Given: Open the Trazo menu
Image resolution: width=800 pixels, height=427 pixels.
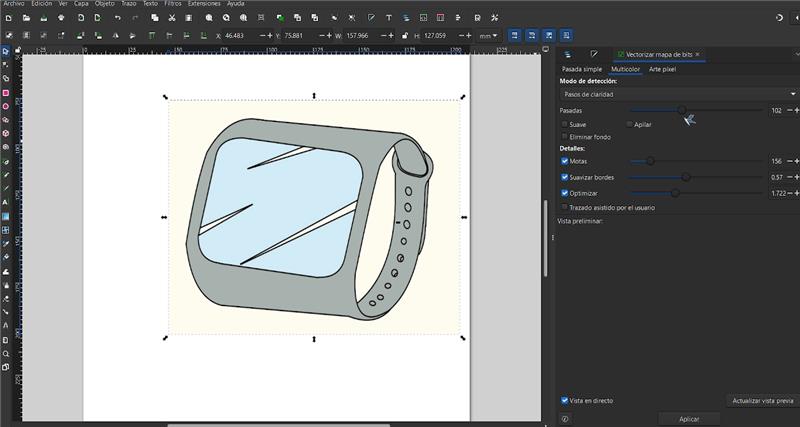Looking at the screenshot, I should click(129, 4).
